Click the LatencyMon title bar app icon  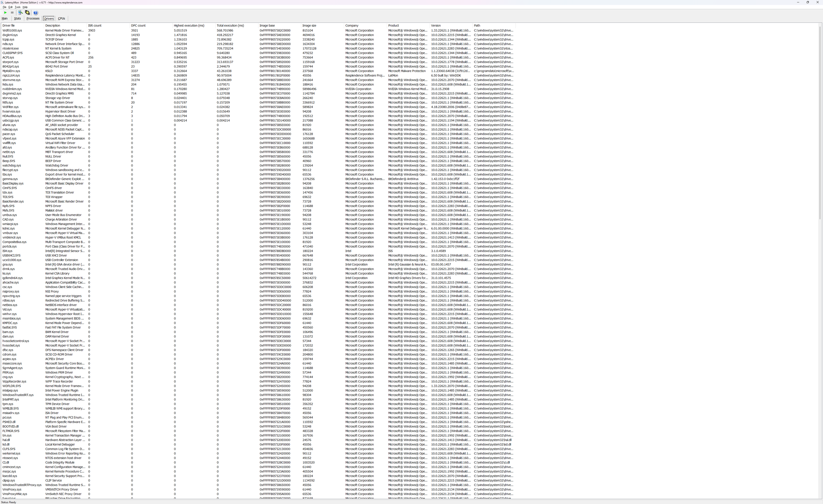click(x=2, y=2)
